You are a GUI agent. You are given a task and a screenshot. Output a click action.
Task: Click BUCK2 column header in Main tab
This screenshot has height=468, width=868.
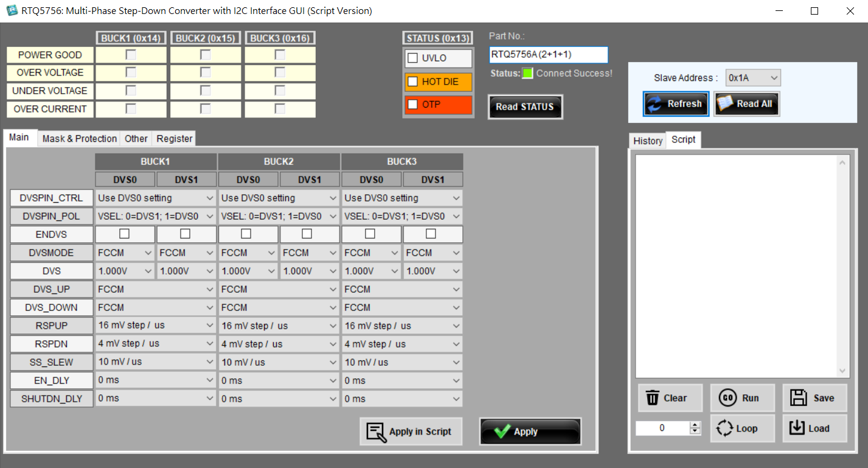click(x=279, y=161)
